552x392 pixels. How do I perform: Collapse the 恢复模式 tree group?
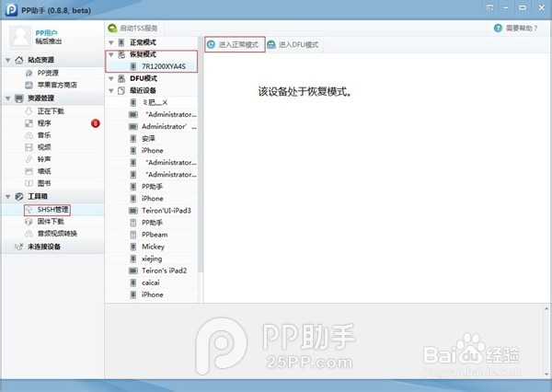click(x=111, y=54)
